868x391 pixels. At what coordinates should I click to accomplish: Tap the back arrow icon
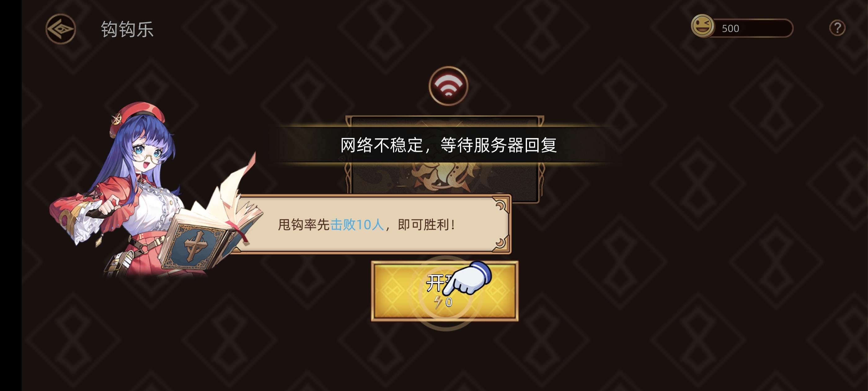point(61,29)
